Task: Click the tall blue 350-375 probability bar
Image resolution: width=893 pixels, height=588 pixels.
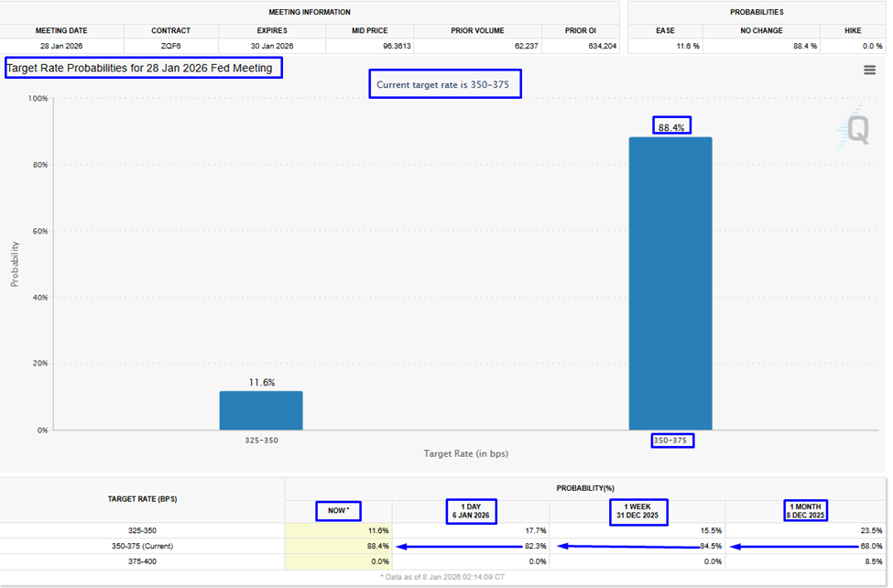Action: pyautogui.click(x=670, y=282)
